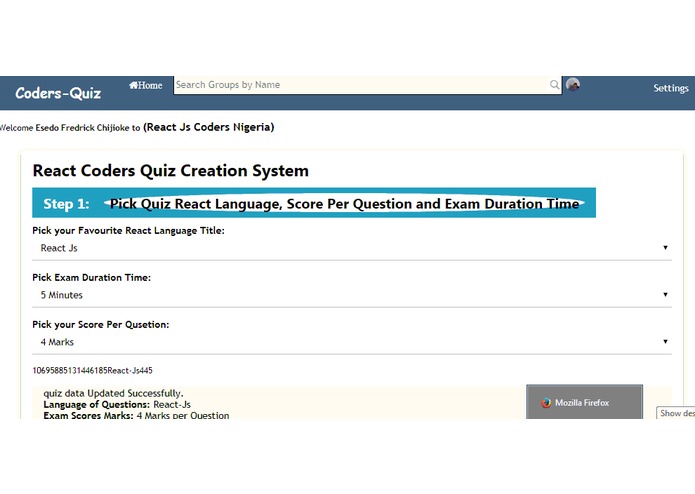The height and width of the screenshot is (494, 695).
Task: Open the React Language Title dropdown
Action: point(352,248)
